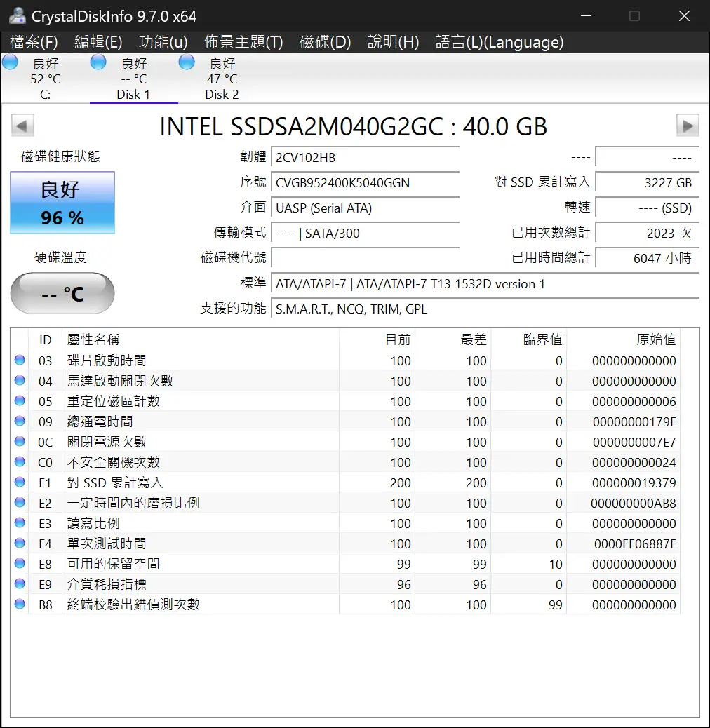Click the transfer mode field SATA/300
Viewport: 710px width, 728px height.
click(365, 233)
